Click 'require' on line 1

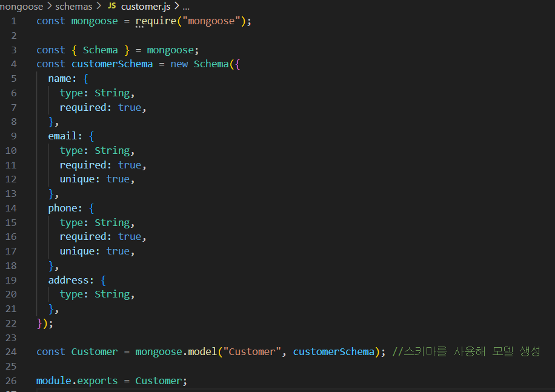pyautogui.click(x=156, y=21)
